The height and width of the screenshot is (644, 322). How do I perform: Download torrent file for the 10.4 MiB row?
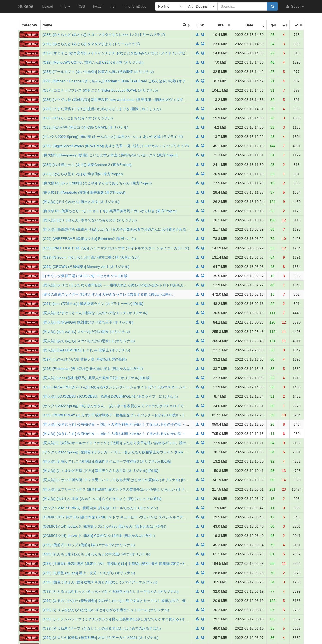pos(197,35)
